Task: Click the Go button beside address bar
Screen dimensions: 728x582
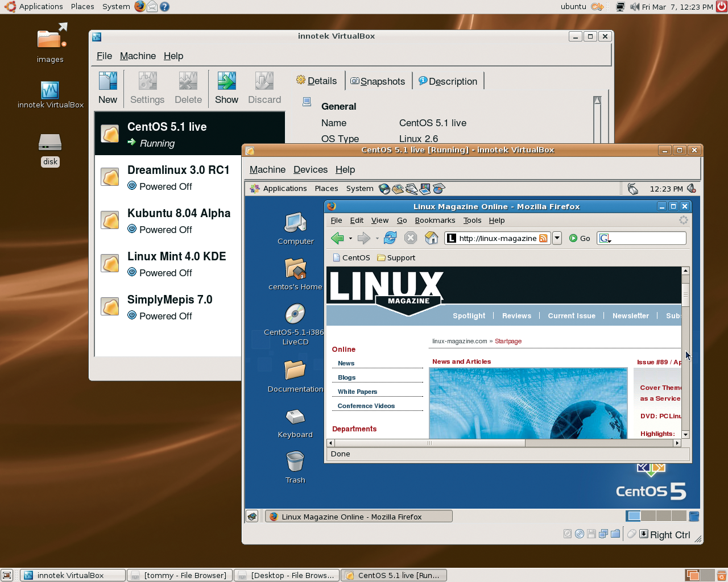Action: 580,238
